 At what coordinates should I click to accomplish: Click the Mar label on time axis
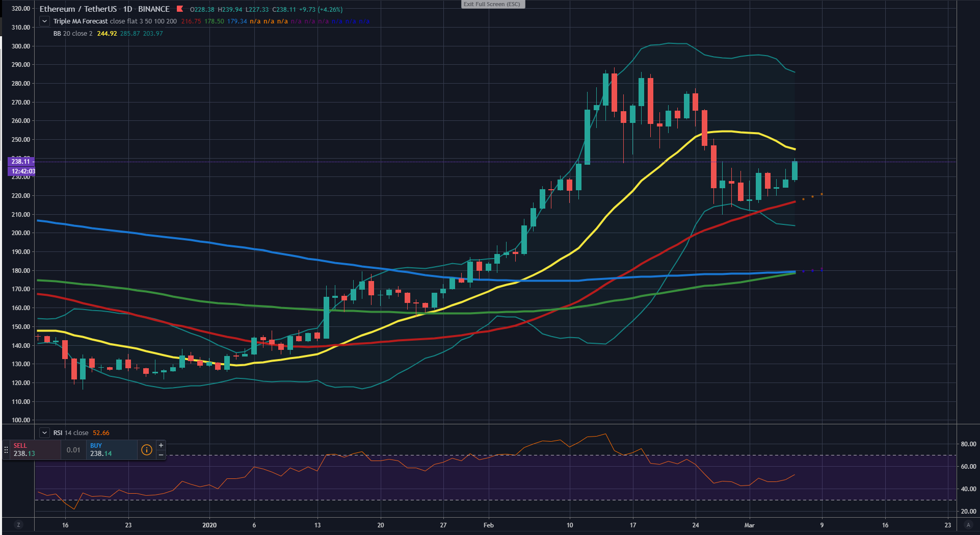pos(749,525)
